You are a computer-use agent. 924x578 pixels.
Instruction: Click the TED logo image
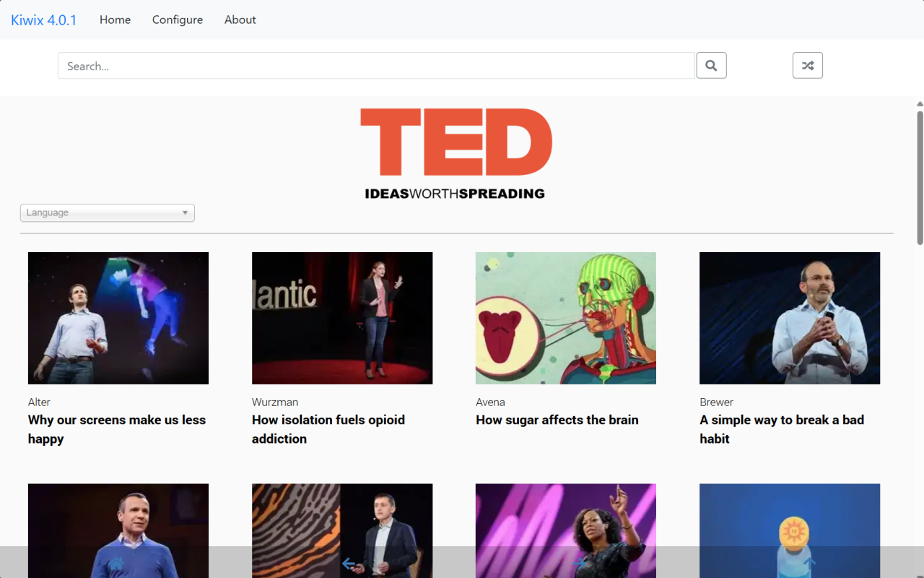click(x=456, y=153)
